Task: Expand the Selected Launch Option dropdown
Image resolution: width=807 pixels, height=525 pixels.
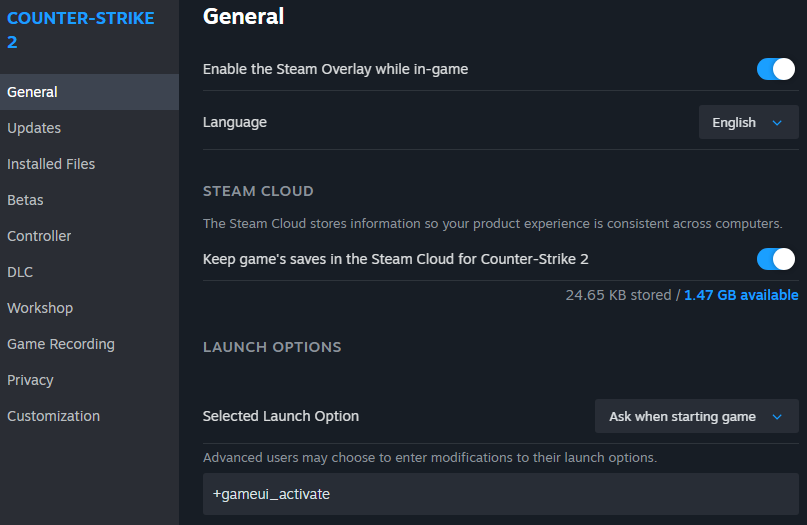Action: (696, 416)
